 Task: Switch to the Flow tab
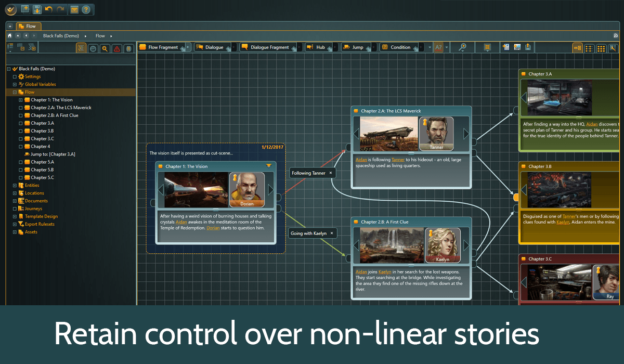(28, 26)
